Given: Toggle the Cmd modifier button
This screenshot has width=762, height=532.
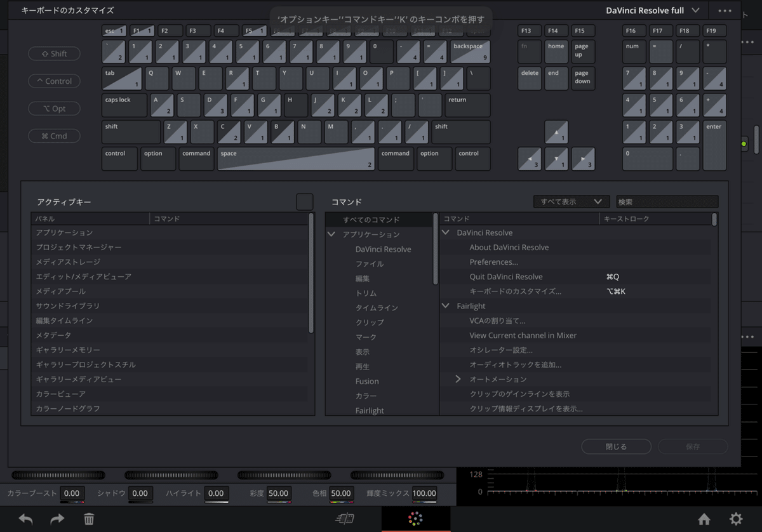Looking at the screenshot, I should pos(55,136).
